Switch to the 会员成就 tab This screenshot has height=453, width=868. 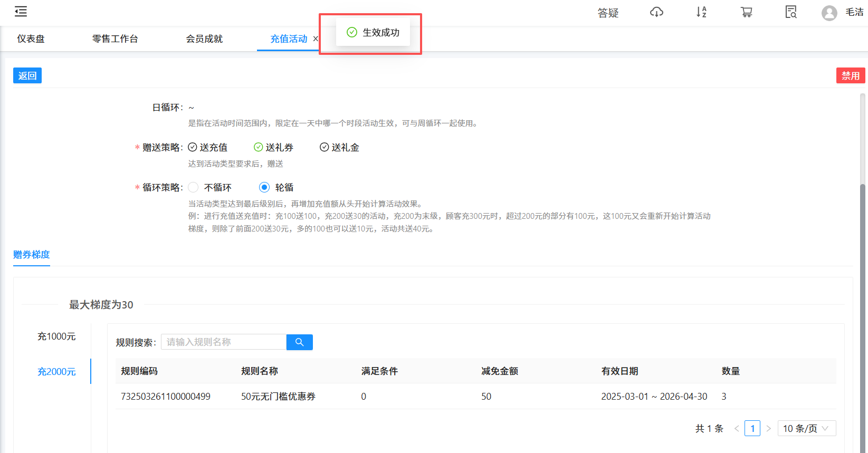click(204, 38)
